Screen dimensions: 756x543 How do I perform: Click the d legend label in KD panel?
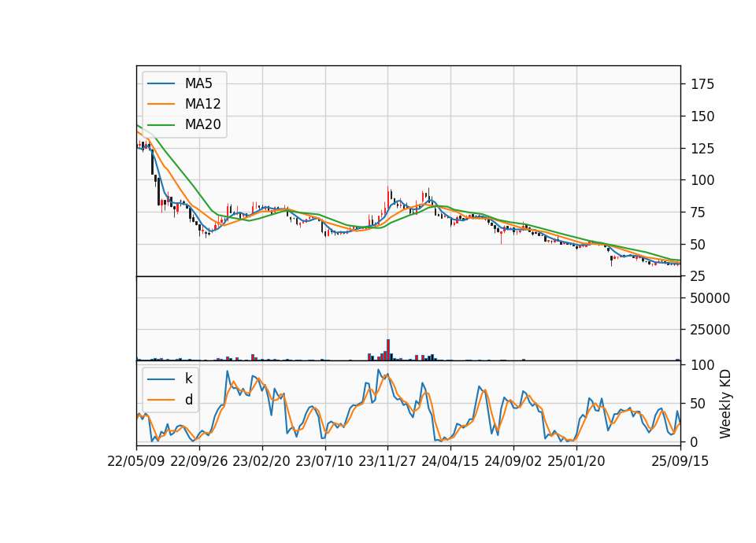point(188,400)
